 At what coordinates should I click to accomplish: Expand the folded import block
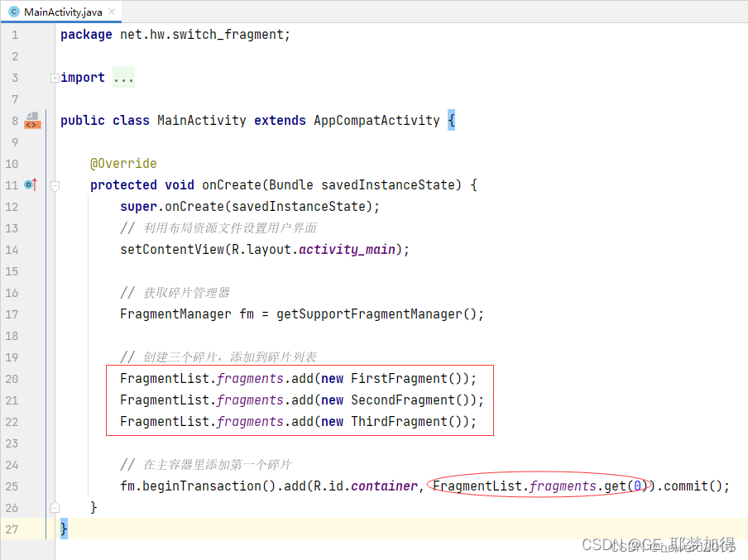click(55, 78)
